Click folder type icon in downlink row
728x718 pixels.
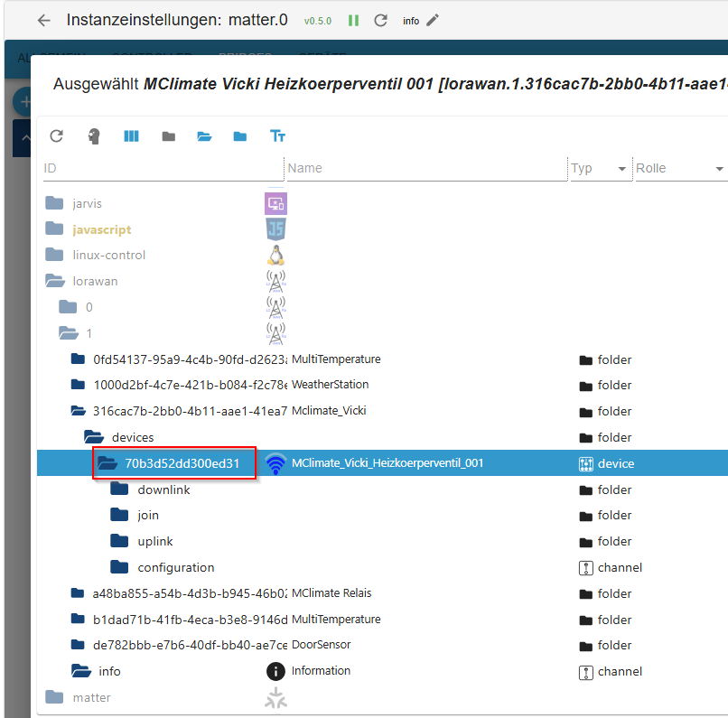586,490
